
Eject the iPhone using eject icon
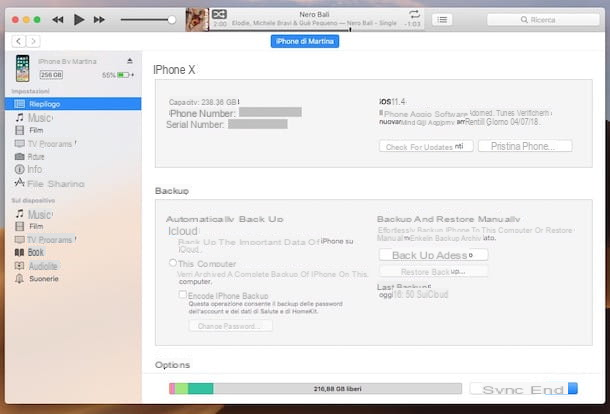(x=130, y=61)
